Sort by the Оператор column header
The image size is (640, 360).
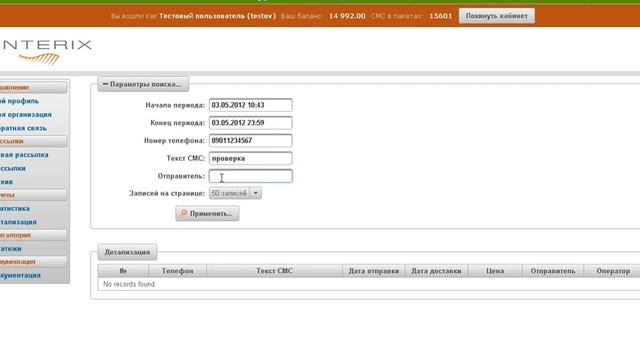(x=612, y=271)
